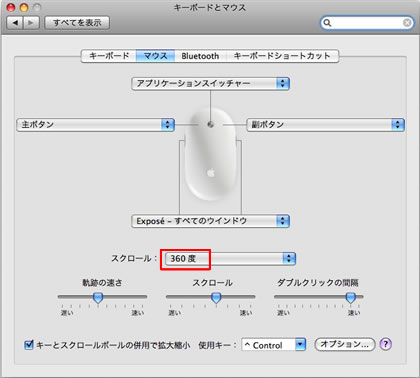Screen dimensions: 420x378
Task: Open the アプリケーションスイッチャー dropdown
Action: click(x=210, y=83)
